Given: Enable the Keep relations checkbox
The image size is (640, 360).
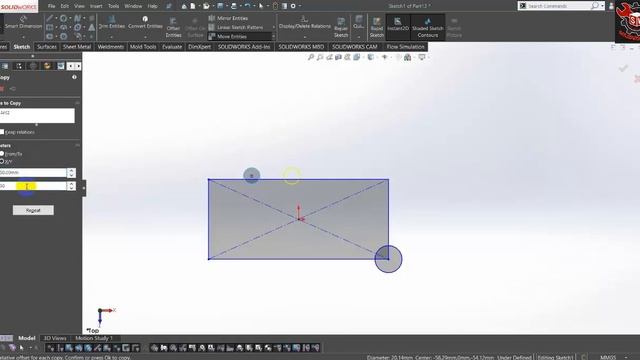Looking at the screenshot, I should (2, 132).
